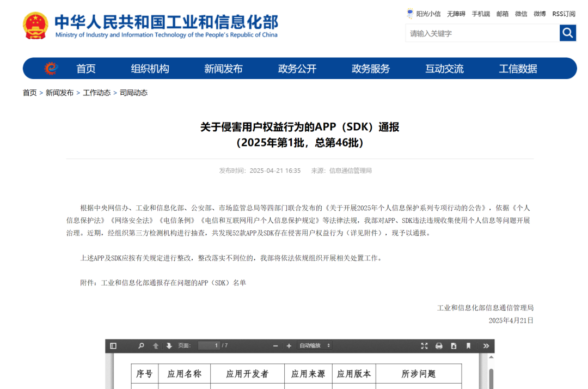Click 新闻发布 in the breadcrumb
Screen dimensions: 588x389
coord(60,93)
